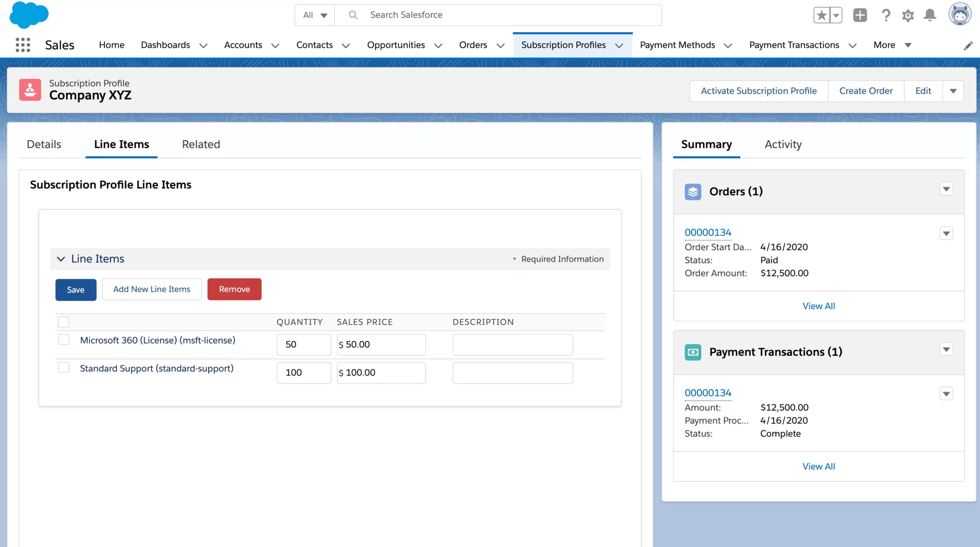Switch to the Activity tab

coord(782,144)
